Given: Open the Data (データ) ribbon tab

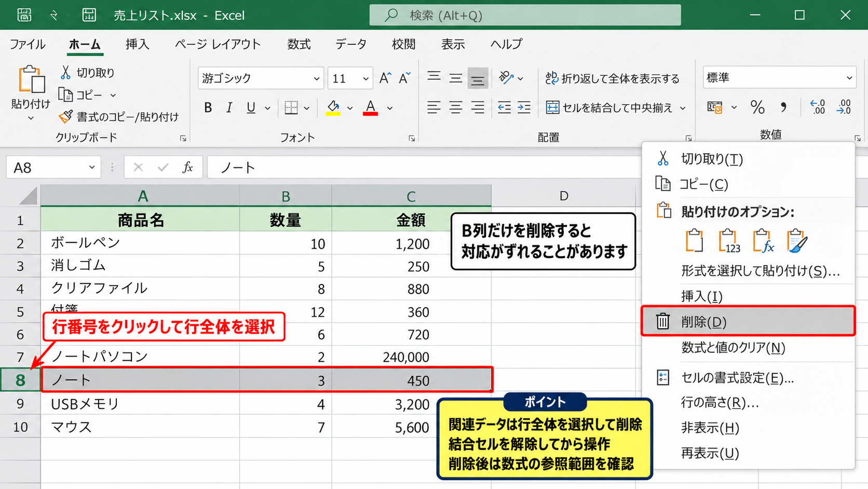Looking at the screenshot, I should (351, 44).
